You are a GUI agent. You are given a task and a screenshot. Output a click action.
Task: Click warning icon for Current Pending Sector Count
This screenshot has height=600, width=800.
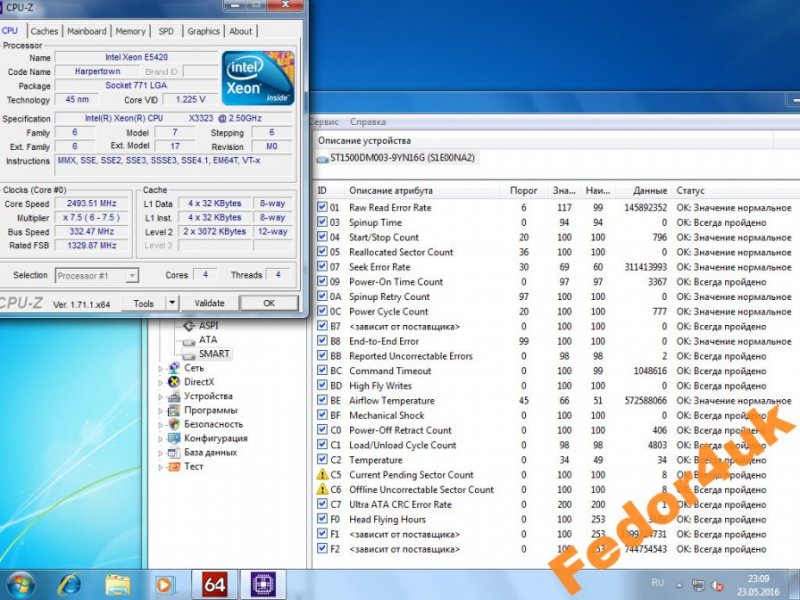(x=322, y=475)
